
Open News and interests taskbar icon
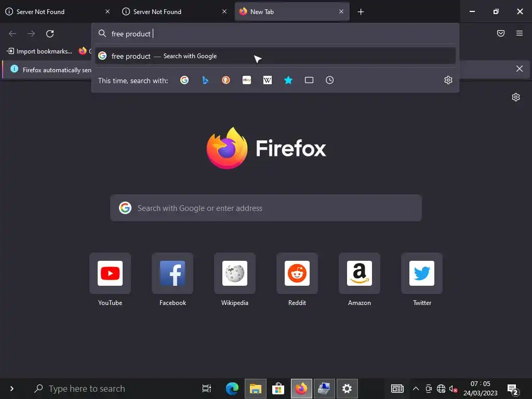pos(397,389)
